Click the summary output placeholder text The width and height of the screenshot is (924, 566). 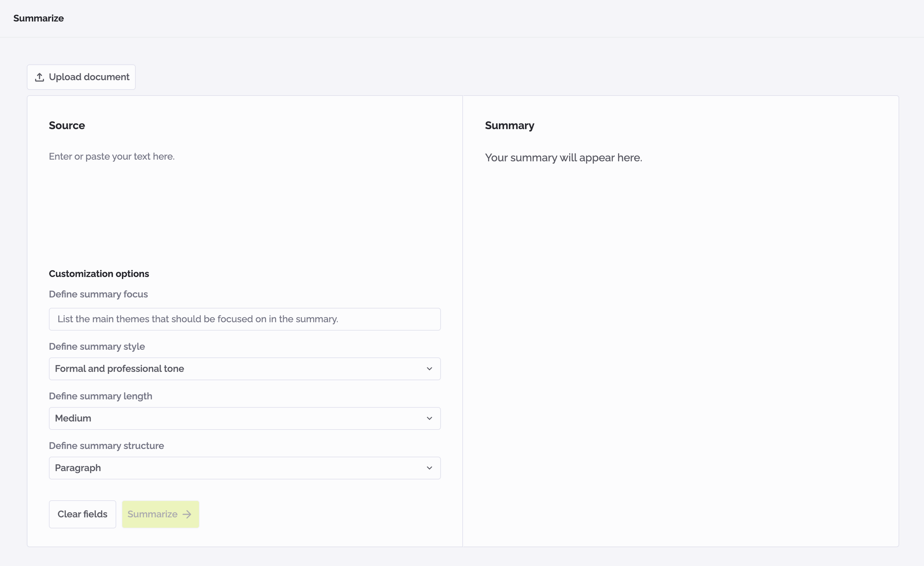(x=563, y=157)
